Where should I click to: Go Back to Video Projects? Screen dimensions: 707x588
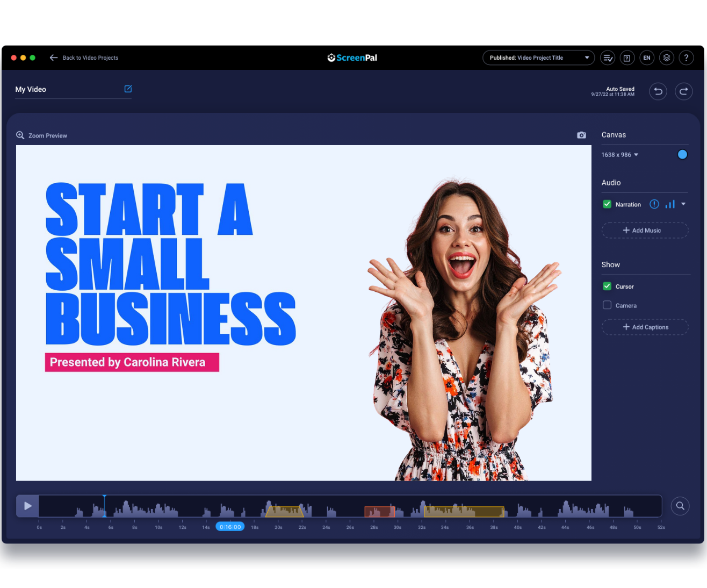(83, 58)
